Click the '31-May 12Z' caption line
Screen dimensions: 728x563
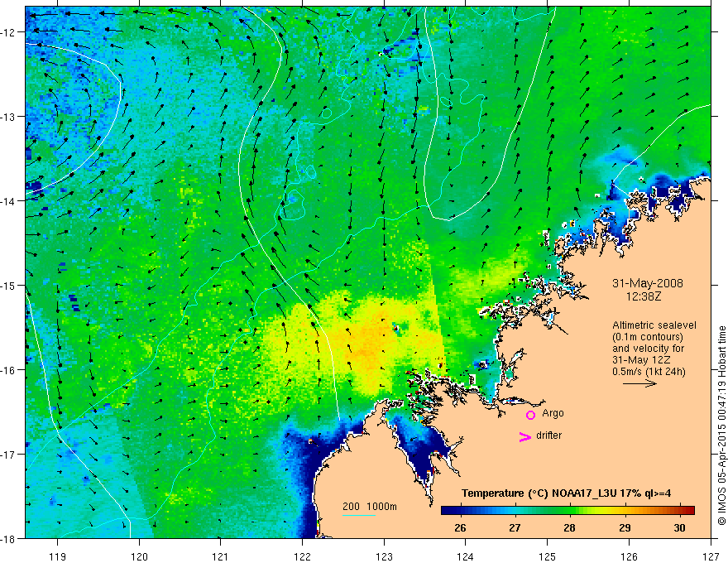[640, 360]
